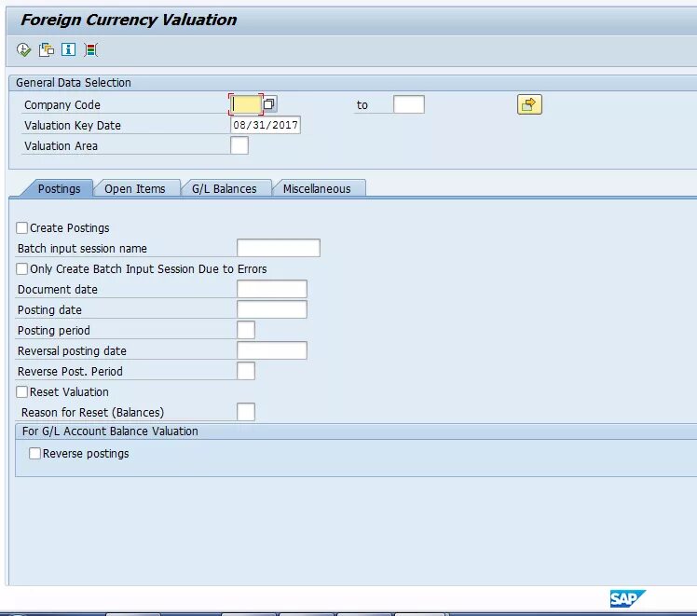This screenshot has width=697, height=616.
Task: Click the Execute icon with clock and checkmark
Action: [23, 49]
